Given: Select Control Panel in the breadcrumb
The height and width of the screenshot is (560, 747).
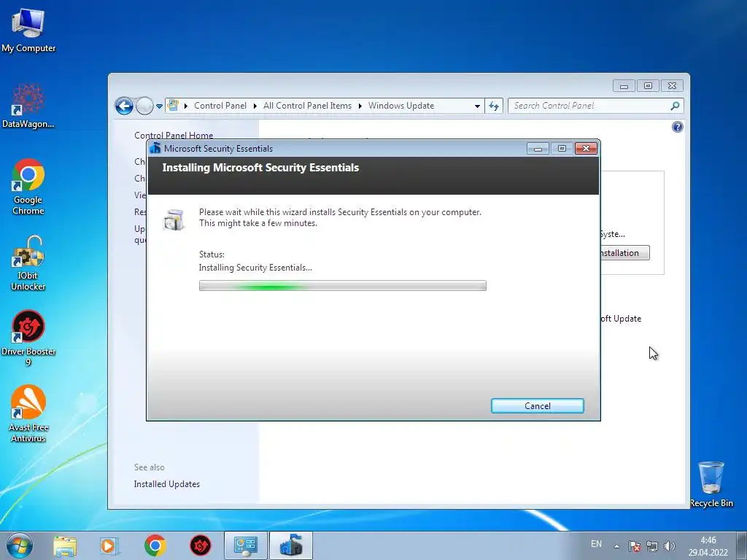Looking at the screenshot, I should click(220, 106).
